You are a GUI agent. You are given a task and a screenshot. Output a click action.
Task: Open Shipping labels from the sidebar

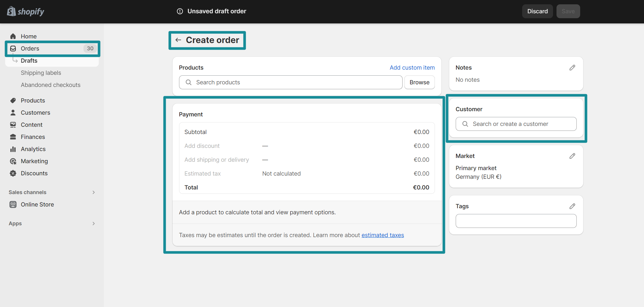(41, 72)
